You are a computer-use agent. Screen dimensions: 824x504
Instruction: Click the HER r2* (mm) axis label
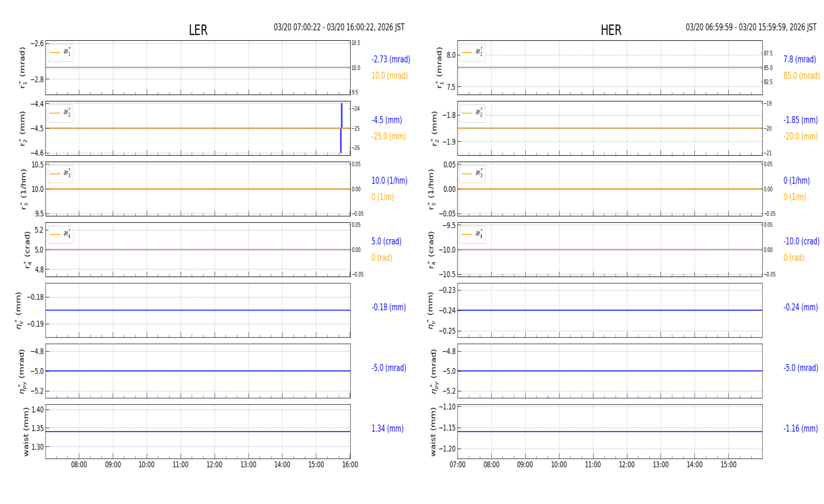tap(435, 128)
